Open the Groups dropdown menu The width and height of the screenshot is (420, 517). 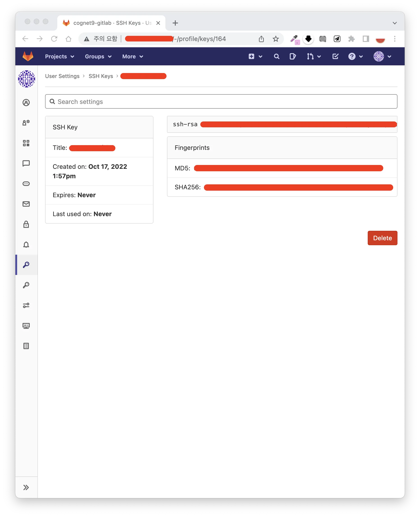[98, 56]
